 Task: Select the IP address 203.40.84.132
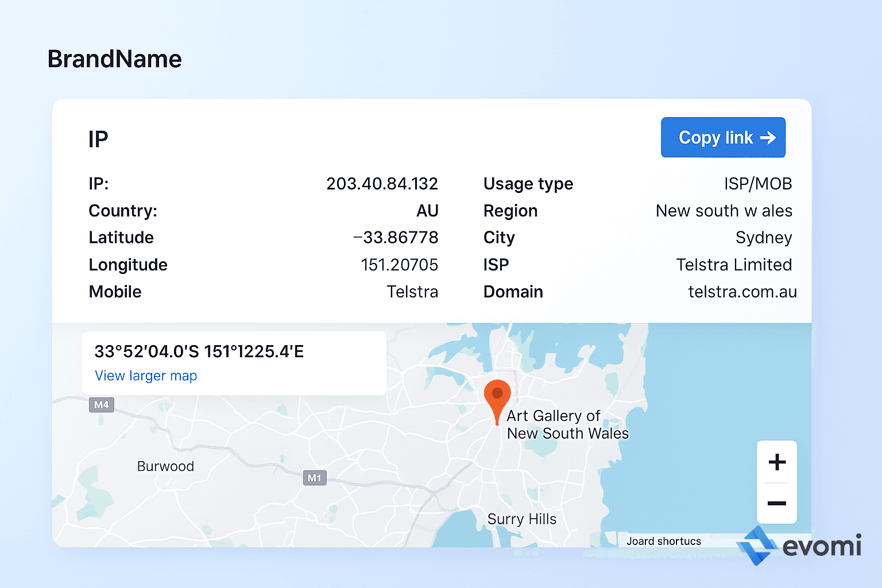382,184
